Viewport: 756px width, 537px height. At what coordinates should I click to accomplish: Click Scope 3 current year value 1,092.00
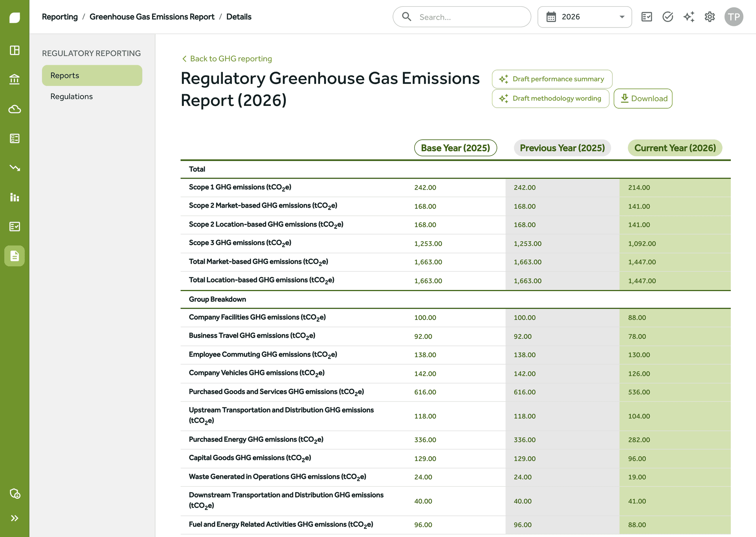point(642,244)
